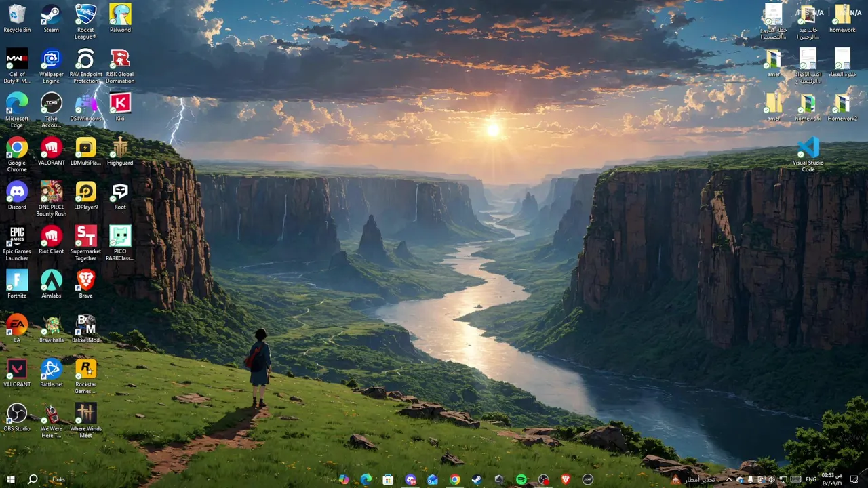The image size is (868, 488).
Task: Open the Aimlabs desktop icon
Action: (x=52, y=285)
